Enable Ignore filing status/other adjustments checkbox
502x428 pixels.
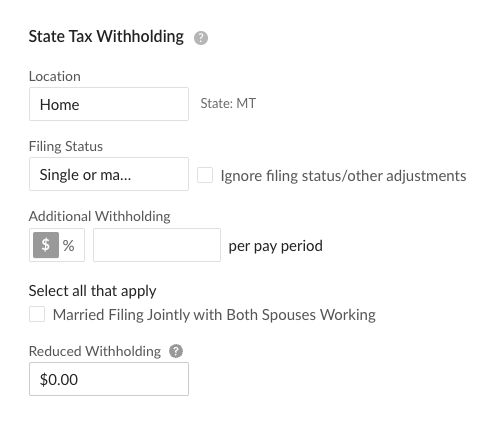(205, 175)
